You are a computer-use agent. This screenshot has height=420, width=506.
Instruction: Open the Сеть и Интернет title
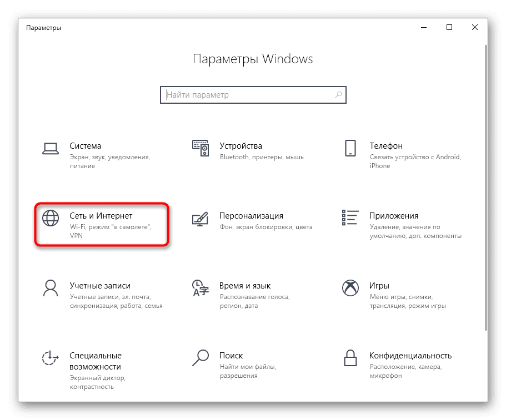click(101, 216)
